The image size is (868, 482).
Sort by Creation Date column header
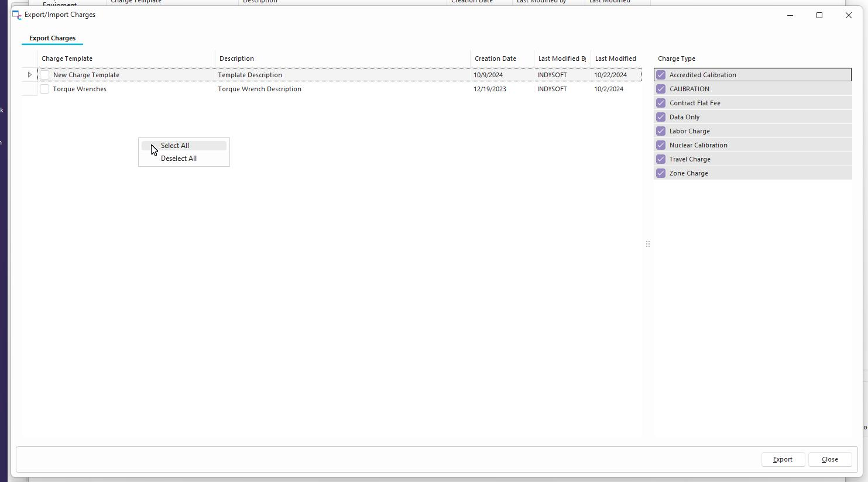click(x=495, y=58)
